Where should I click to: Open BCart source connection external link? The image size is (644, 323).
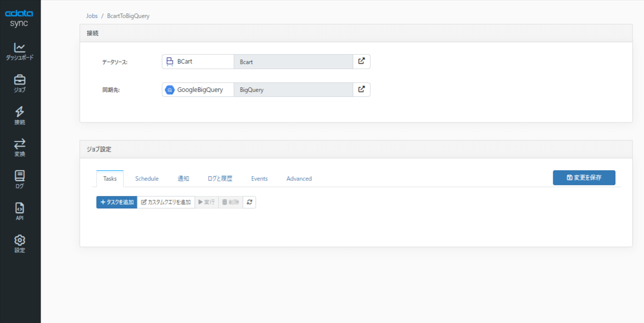tap(361, 62)
